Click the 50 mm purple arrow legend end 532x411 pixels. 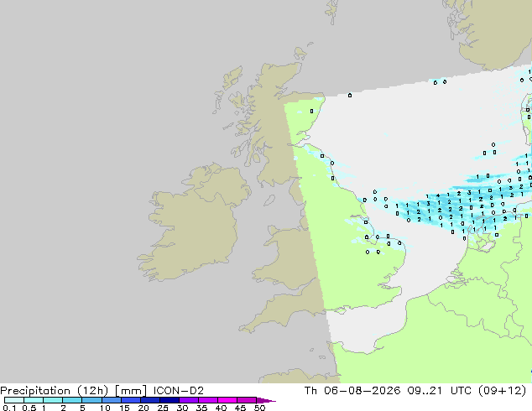pos(266,400)
